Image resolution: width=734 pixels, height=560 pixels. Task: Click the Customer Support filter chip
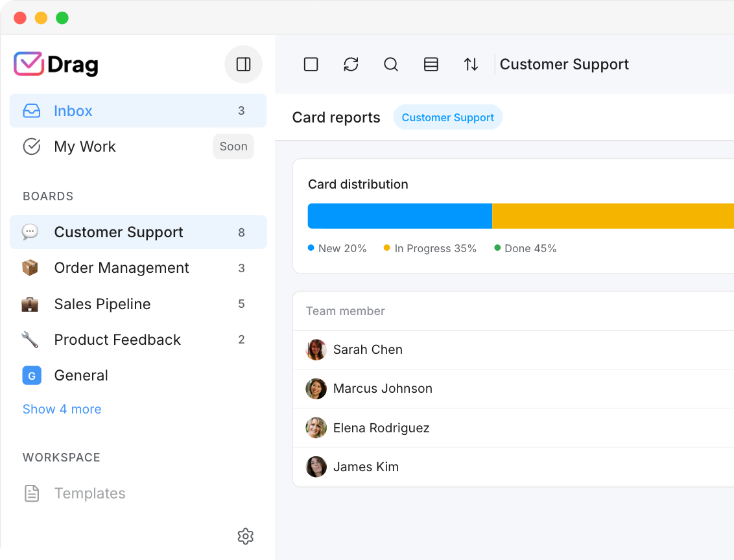tap(447, 117)
